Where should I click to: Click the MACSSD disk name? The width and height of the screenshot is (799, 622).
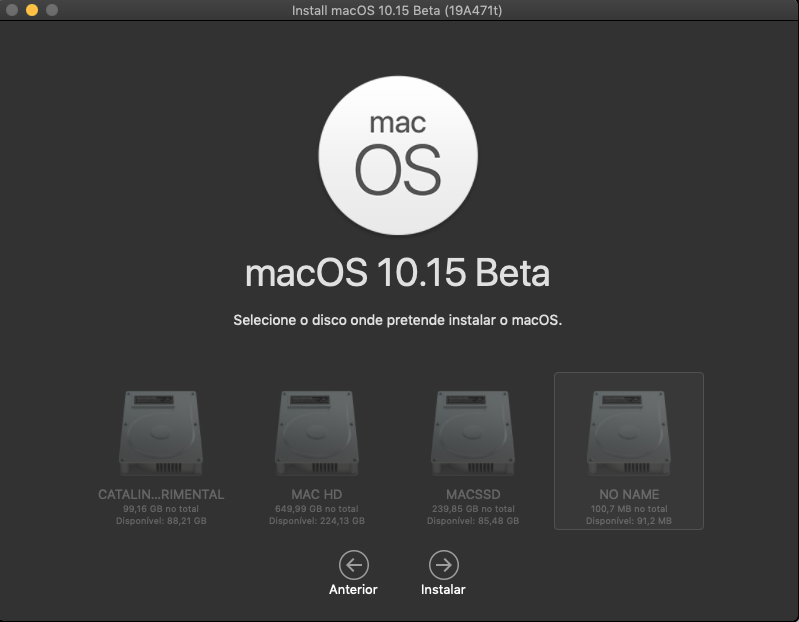[473, 494]
